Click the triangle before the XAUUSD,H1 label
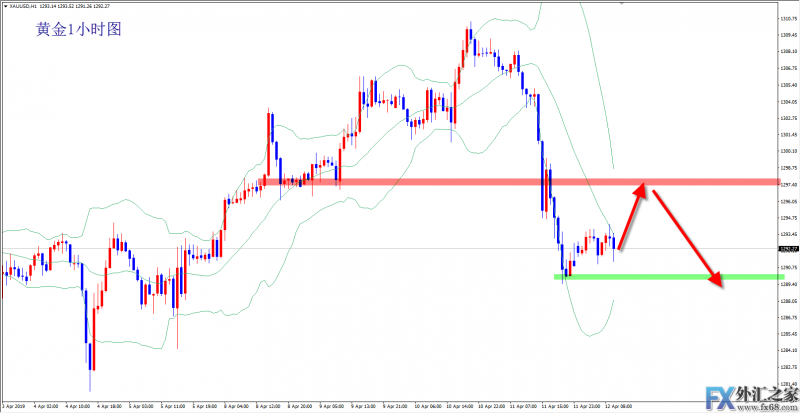The image size is (800, 413). pyautogui.click(x=5, y=6)
